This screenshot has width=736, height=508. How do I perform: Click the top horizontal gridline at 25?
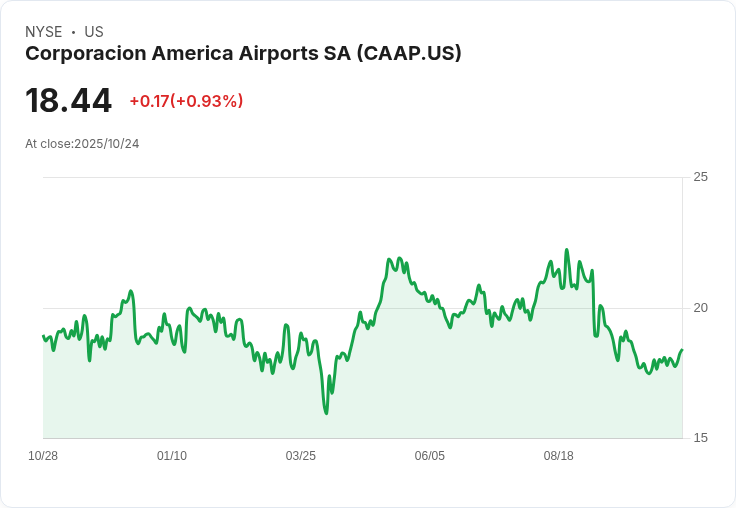pos(360,177)
